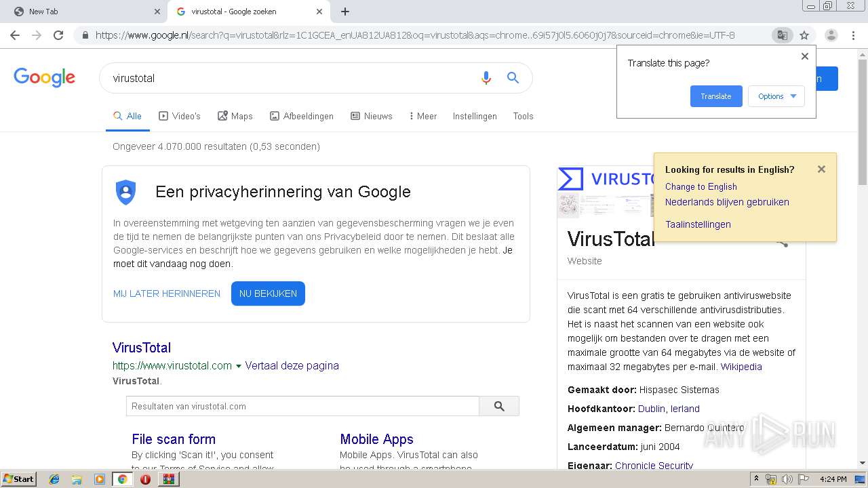Viewport: 868px width, 488px height.
Task: Click the browser back arrow
Action: click(15, 35)
